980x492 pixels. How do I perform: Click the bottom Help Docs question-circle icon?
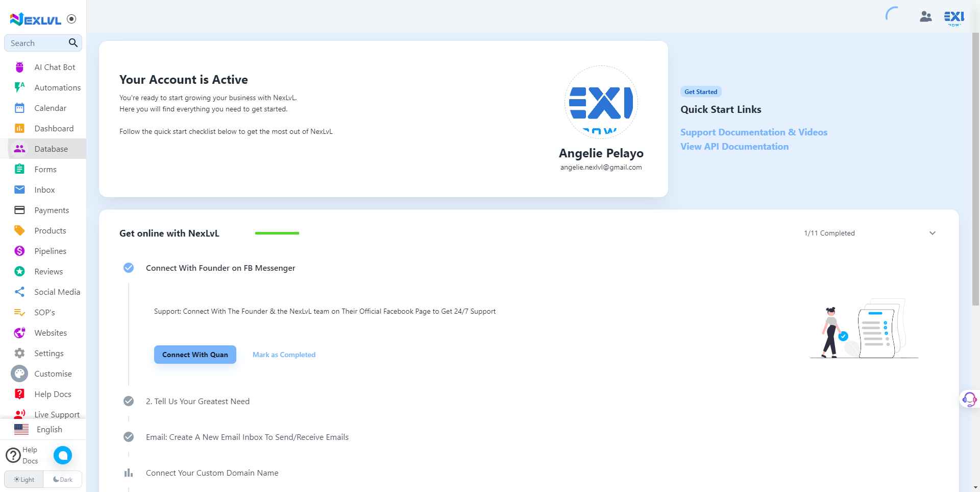point(13,455)
